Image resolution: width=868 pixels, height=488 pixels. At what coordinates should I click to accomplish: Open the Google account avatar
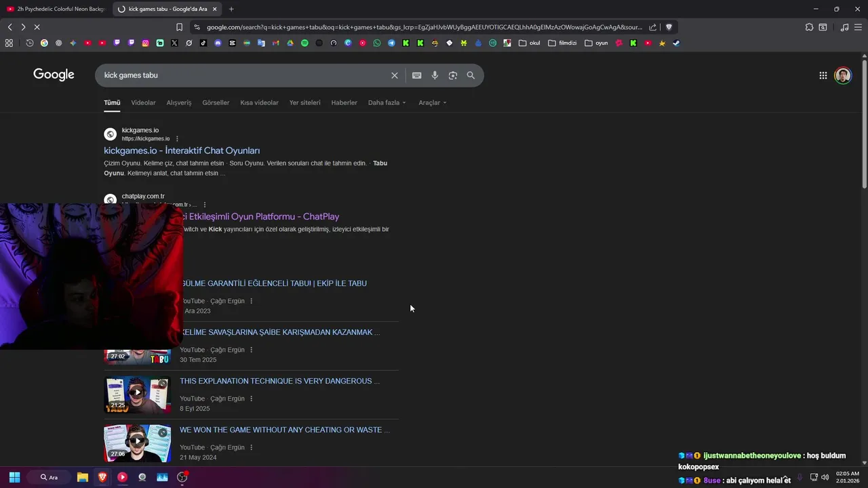point(843,75)
